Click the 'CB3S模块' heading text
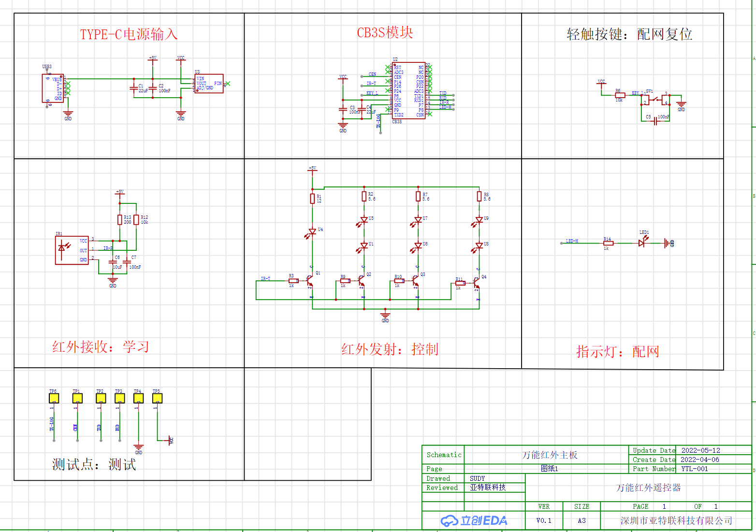This screenshot has width=756, height=532. pos(385,33)
